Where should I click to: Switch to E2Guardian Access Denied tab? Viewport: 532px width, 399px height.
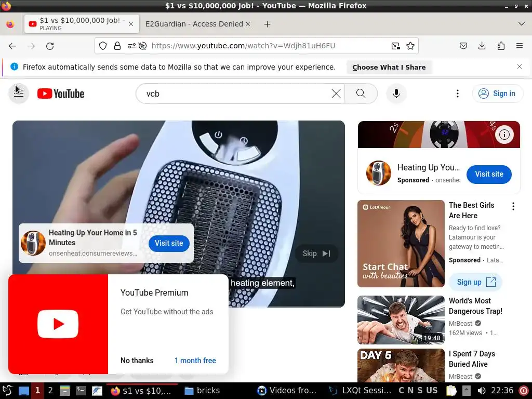pos(194,24)
